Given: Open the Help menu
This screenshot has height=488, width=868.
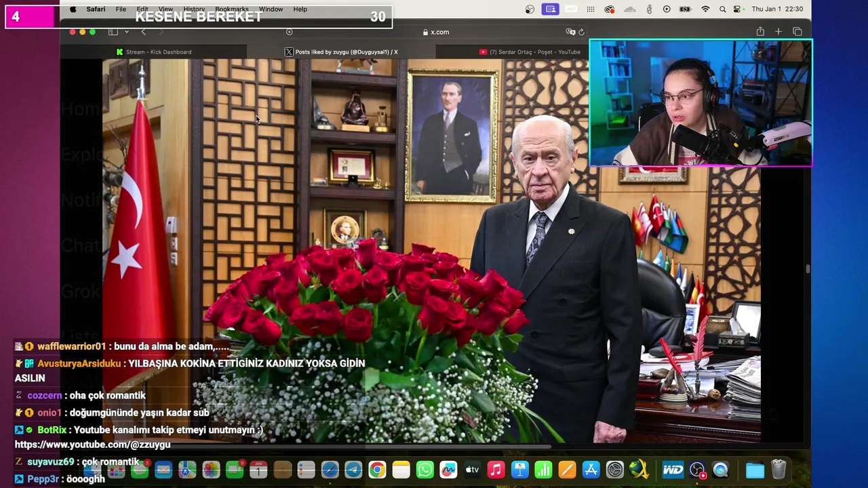Looking at the screenshot, I should [300, 9].
